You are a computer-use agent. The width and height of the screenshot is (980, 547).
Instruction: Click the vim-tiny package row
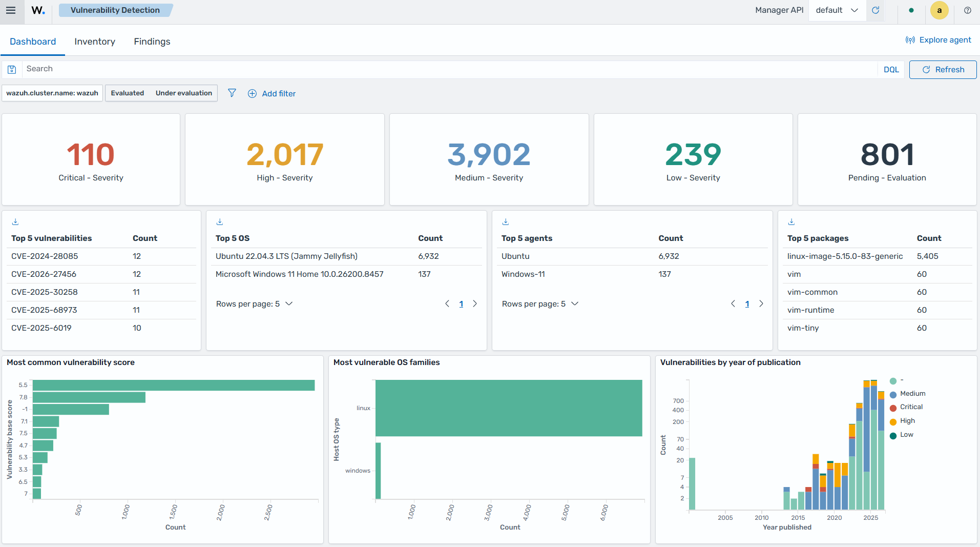point(877,328)
